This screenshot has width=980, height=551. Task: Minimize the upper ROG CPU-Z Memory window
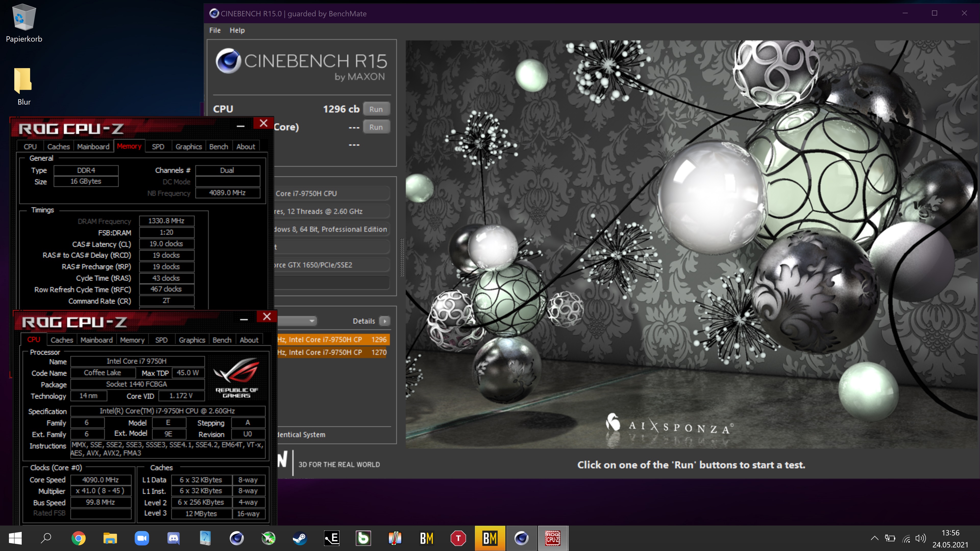click(240, 126)
